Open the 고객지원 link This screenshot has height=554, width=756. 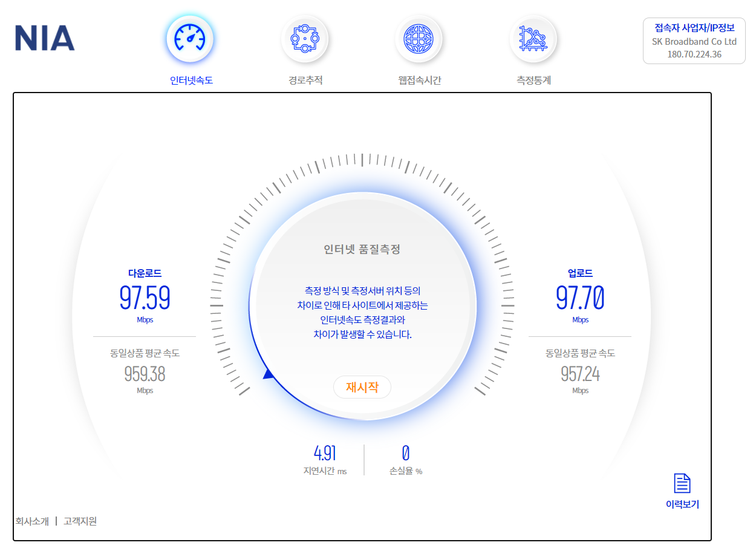point(80,521)
